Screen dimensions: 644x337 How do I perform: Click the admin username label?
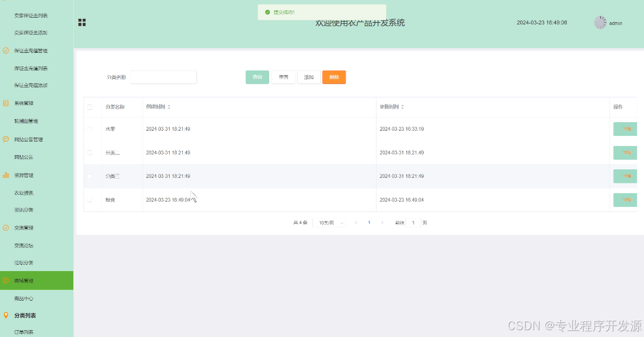coord(615,23)
